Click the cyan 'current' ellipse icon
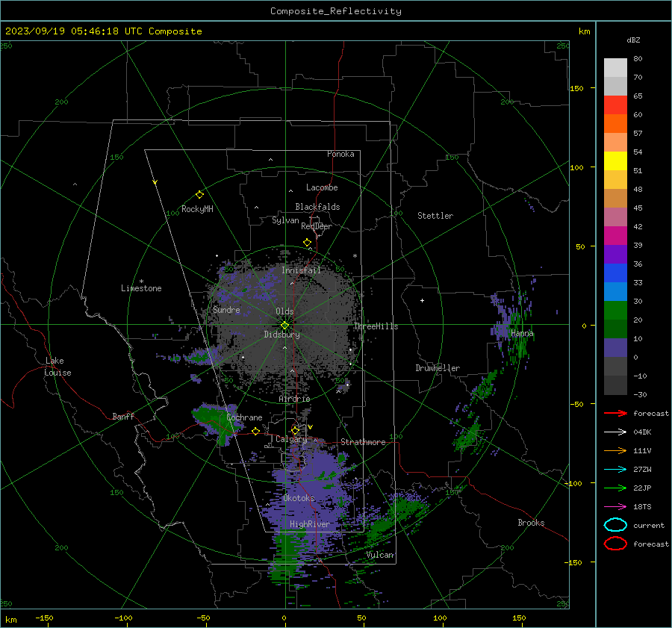 [x=615, y=525]
